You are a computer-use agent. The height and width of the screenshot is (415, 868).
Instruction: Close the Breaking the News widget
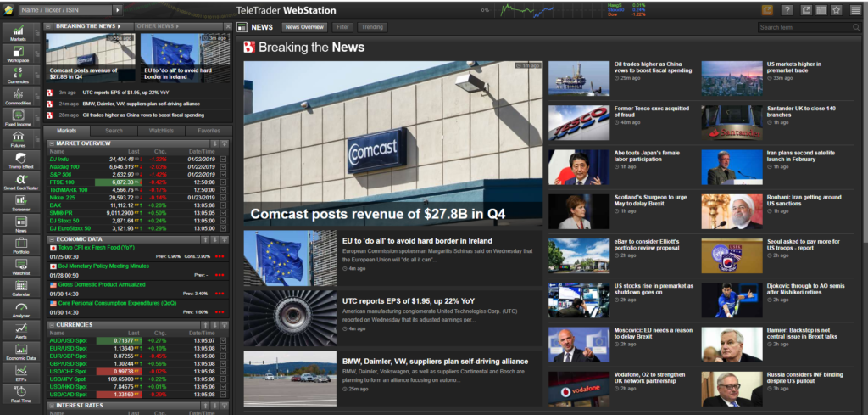click(228, 26)
